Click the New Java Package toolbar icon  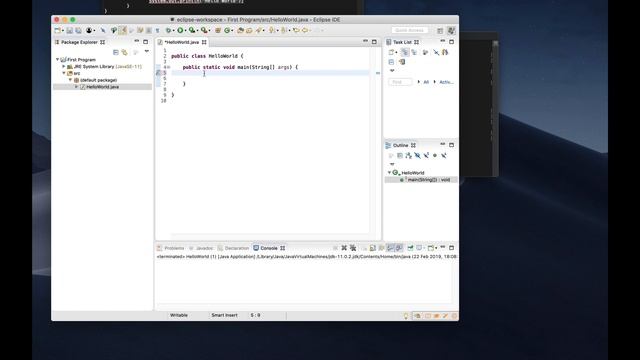[218, 30]
